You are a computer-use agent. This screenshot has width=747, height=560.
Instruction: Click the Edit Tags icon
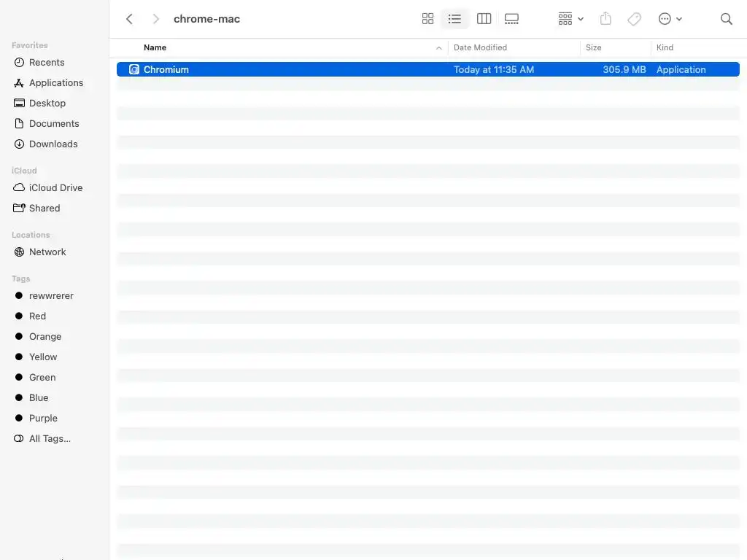tap(634, 19)
